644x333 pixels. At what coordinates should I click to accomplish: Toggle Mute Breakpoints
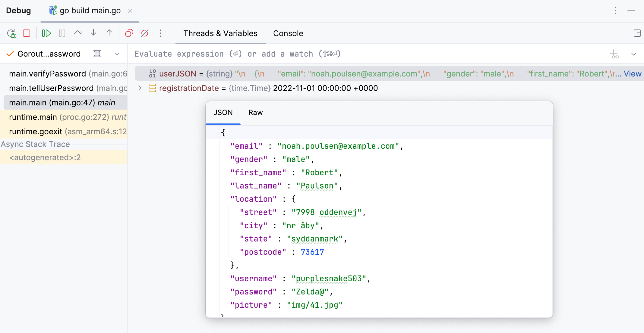[x=145, y=33]
